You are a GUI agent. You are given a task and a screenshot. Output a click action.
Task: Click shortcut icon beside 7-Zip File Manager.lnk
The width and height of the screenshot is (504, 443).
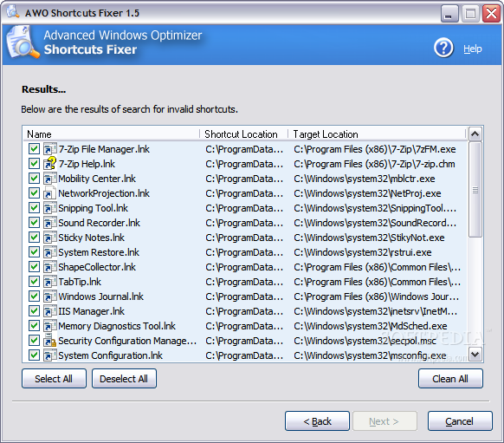[x=50, y=149]
